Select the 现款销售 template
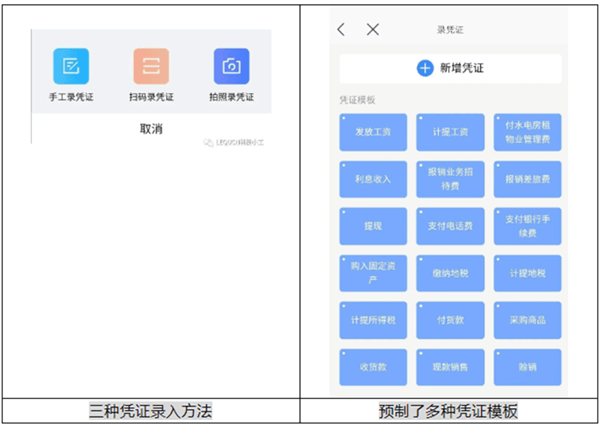Image resolution: width=600 pixels, height=427 pixels. 450,367
